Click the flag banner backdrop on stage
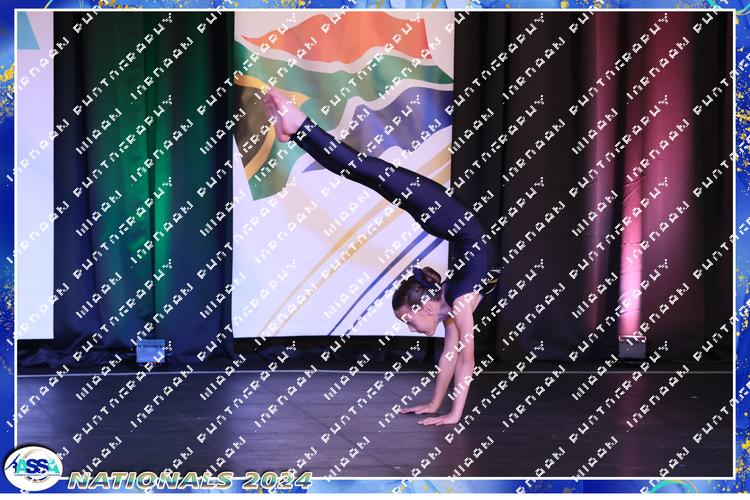The image size is (750, 500). coord(343,175)
